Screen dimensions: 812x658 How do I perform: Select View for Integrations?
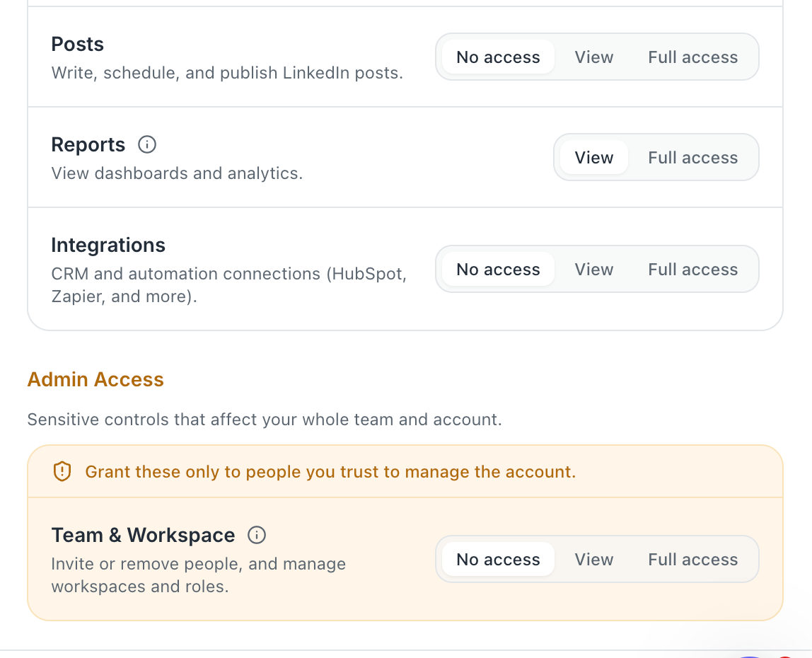tap(594, 270)
